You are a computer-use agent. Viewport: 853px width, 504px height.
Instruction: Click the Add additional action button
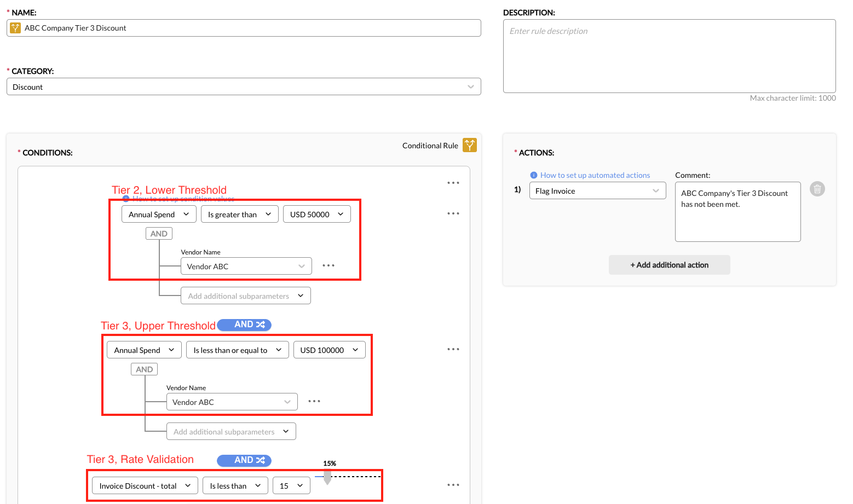(669, 265)
